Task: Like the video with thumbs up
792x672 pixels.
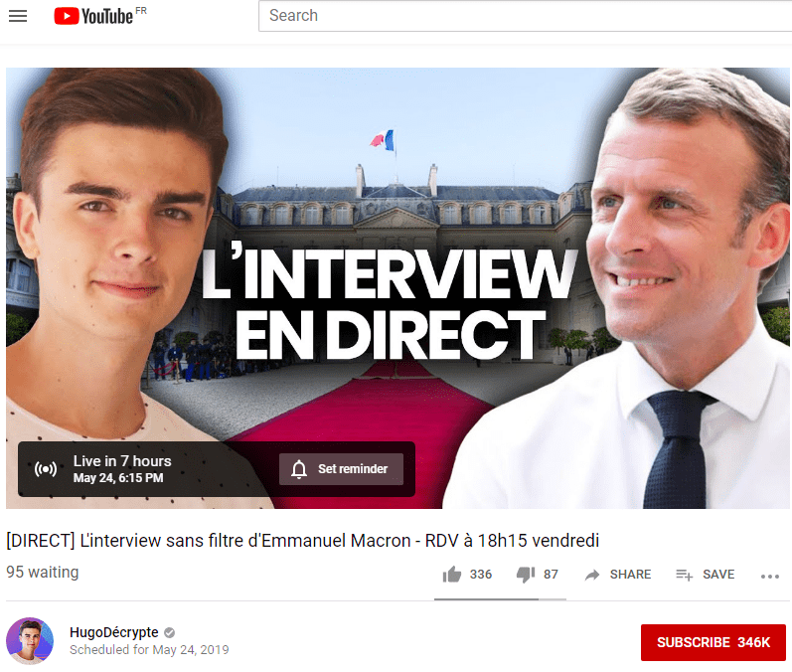Action: click(x=452, y=575)
